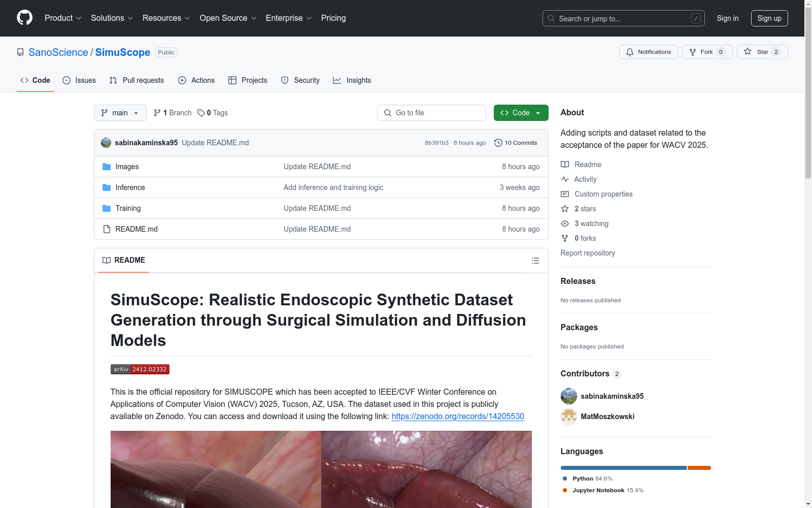
Task: Click MatMoszkowski avatar icon
Action: 569,417
